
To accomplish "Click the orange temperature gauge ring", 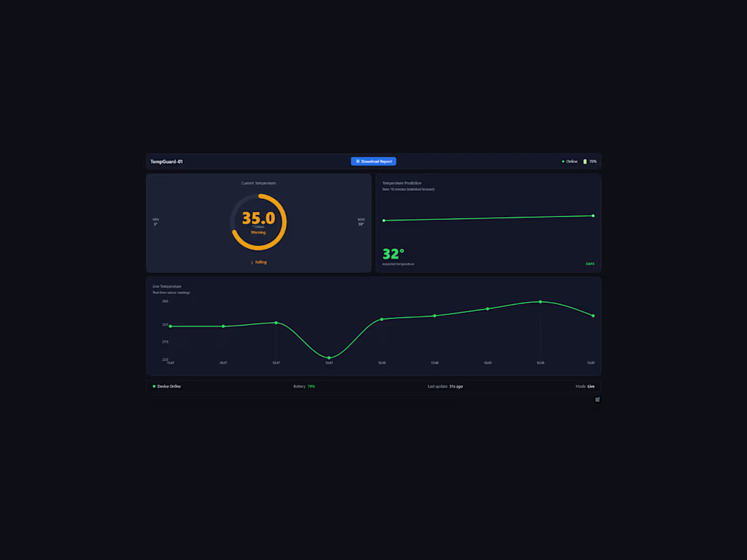I will pos(258,222).
